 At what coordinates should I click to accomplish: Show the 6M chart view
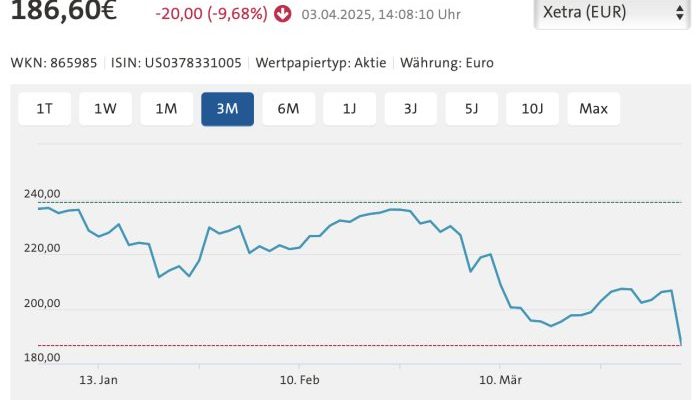pyautogui.click(x=288, y=109)
